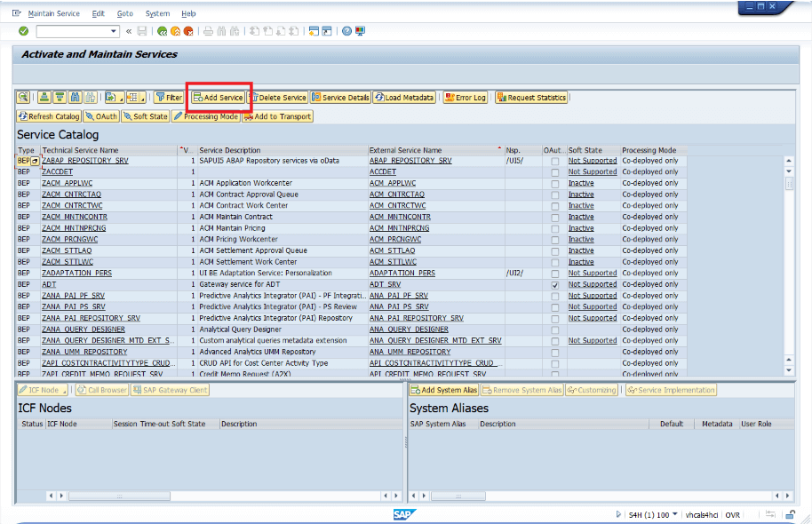Click the Find binoculars icon in catalog toolbar
The image size is (812, 524).
pyautogui.click(x=76, y=98)
